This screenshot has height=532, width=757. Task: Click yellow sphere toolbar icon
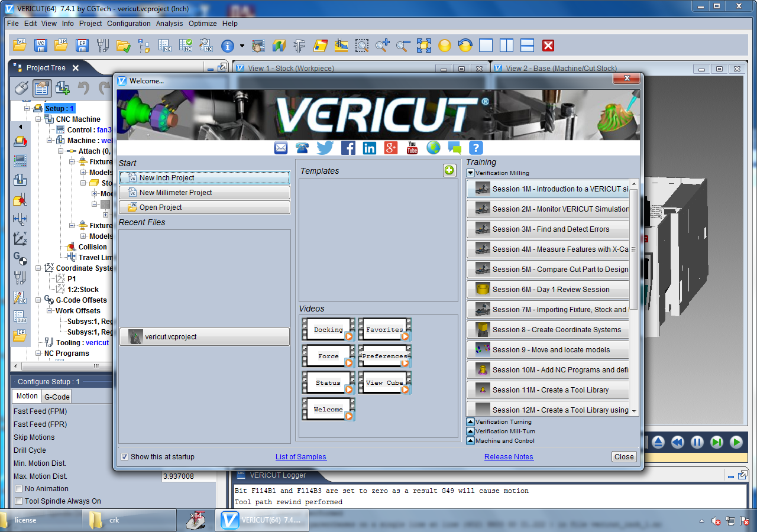(x=445, y=46)
